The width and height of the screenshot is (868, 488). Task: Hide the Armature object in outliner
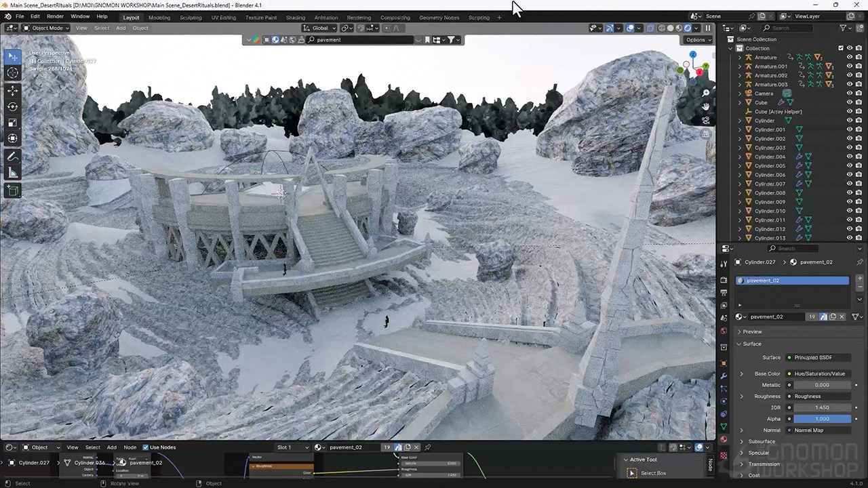coord(849,58)
